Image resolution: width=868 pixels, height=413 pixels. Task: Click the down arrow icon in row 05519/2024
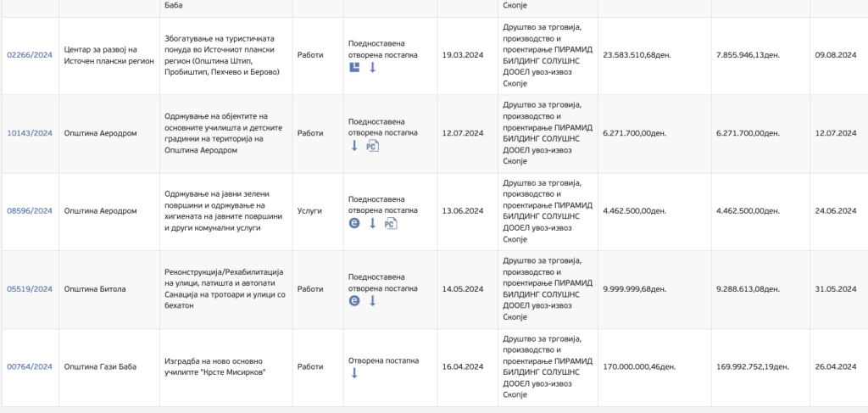point(372,300)
